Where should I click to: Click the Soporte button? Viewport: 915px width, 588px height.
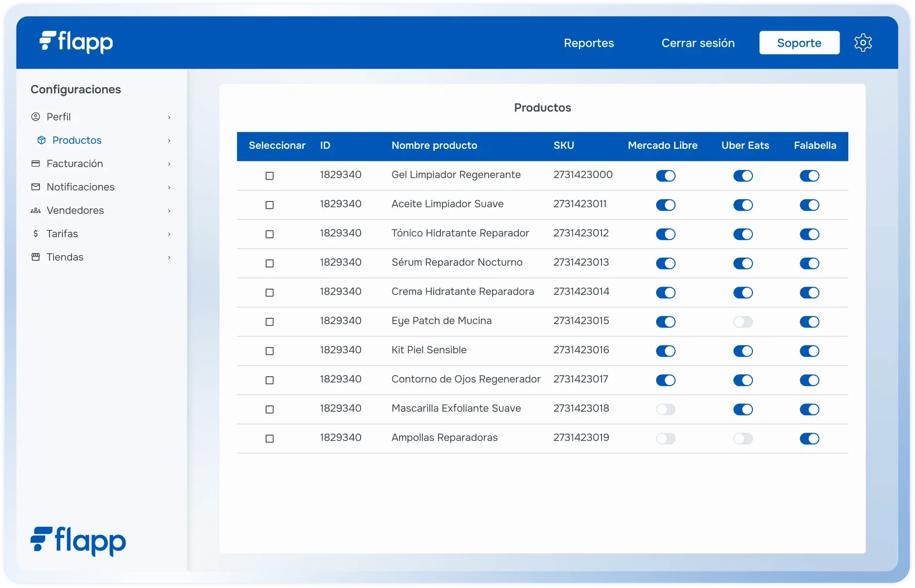(x=799, y=43)
